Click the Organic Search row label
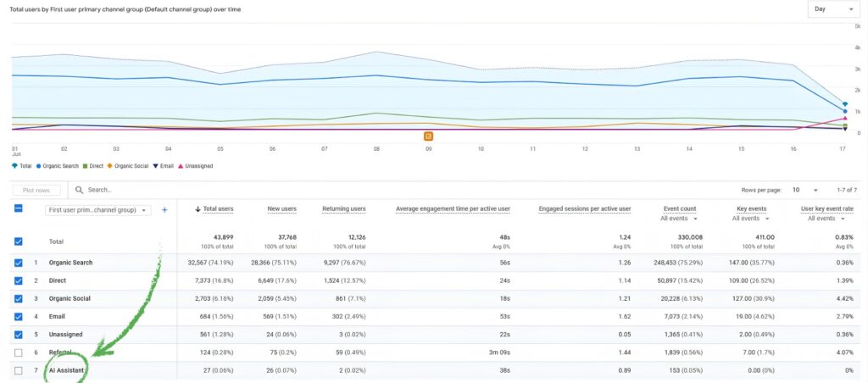The height and width of the screenshot is (383, 868). point(70,263)
